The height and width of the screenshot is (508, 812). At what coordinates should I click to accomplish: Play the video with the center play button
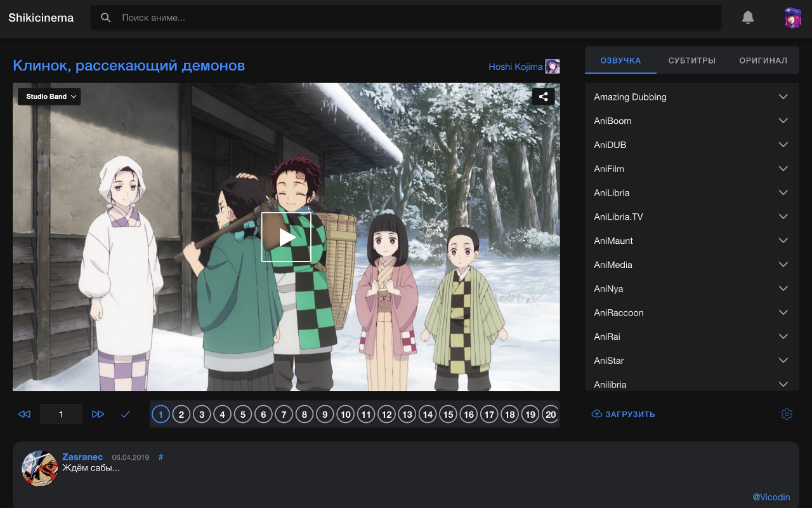tap(286, 237)
